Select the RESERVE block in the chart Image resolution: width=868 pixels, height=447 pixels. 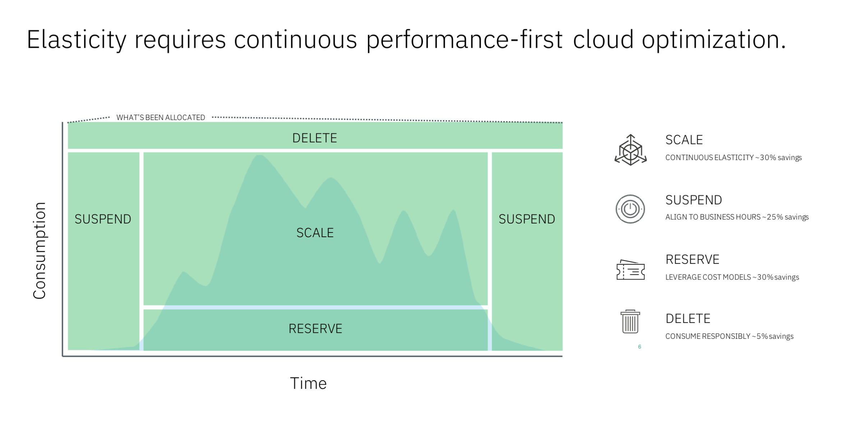point(315,329)
